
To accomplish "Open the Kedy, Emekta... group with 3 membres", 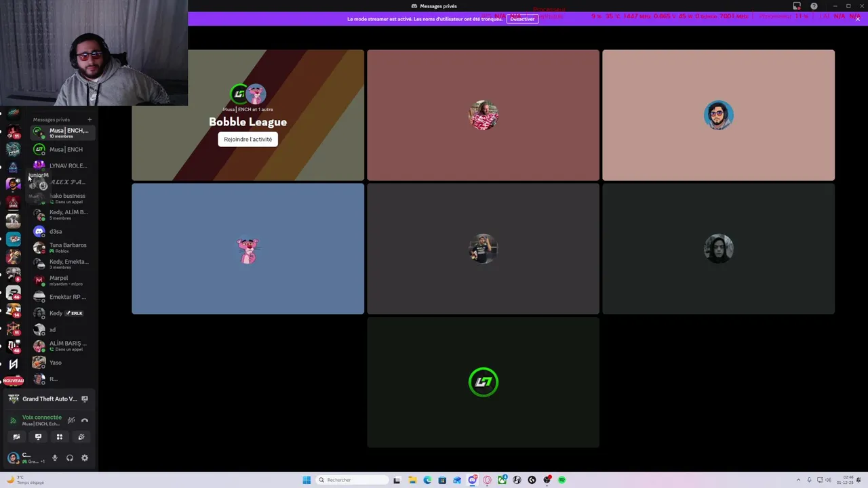I will (x=63, y=264).
